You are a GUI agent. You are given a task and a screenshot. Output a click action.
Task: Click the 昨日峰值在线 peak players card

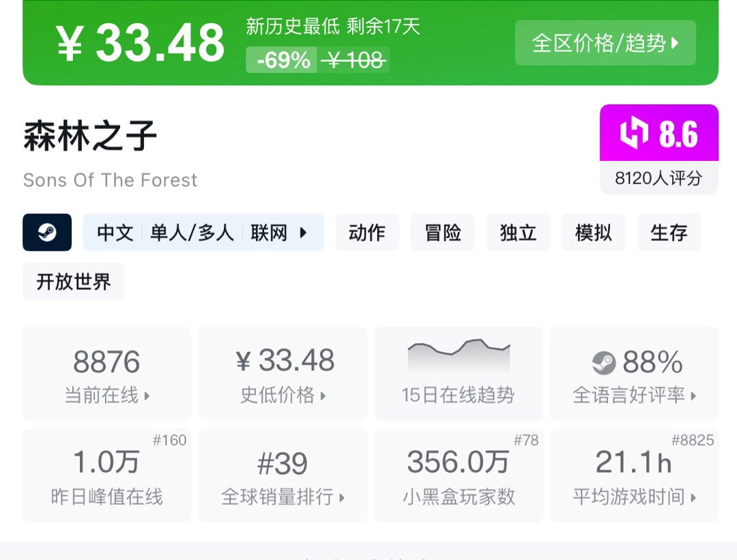click(x=107, y=475)
